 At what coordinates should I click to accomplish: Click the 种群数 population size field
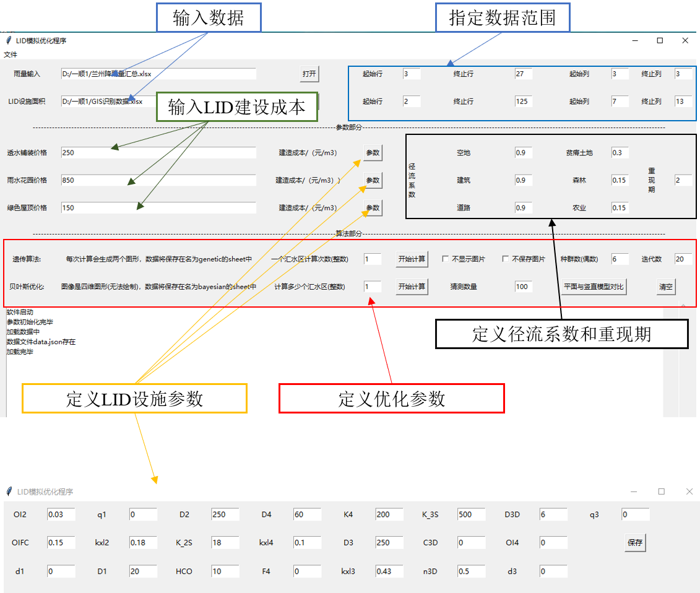[x=619, y=259]
